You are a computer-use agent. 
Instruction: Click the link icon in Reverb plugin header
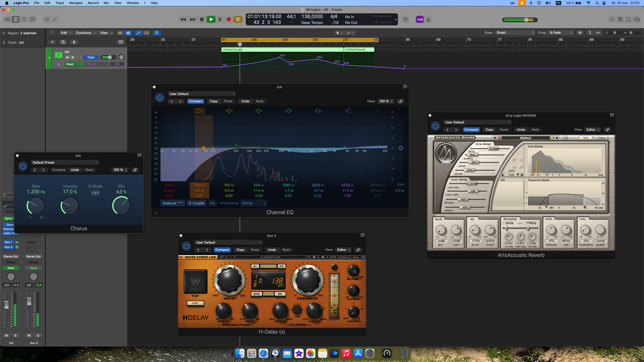(607, 130)
